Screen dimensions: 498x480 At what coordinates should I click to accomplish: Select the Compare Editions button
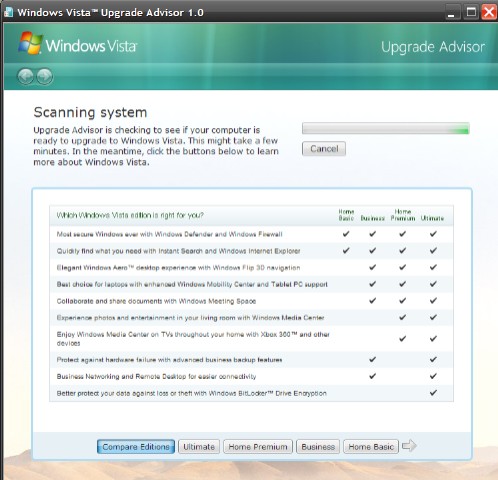tap(136, 447)
